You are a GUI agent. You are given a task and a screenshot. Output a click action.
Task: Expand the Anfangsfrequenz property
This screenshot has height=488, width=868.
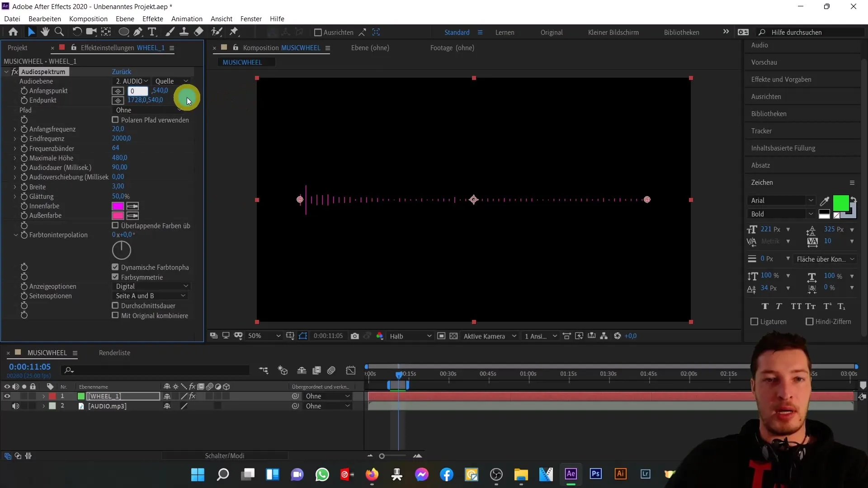15,129
